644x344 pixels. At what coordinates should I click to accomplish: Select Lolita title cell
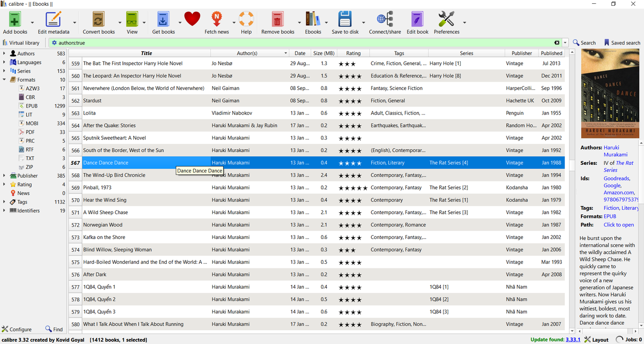(146, 113)
